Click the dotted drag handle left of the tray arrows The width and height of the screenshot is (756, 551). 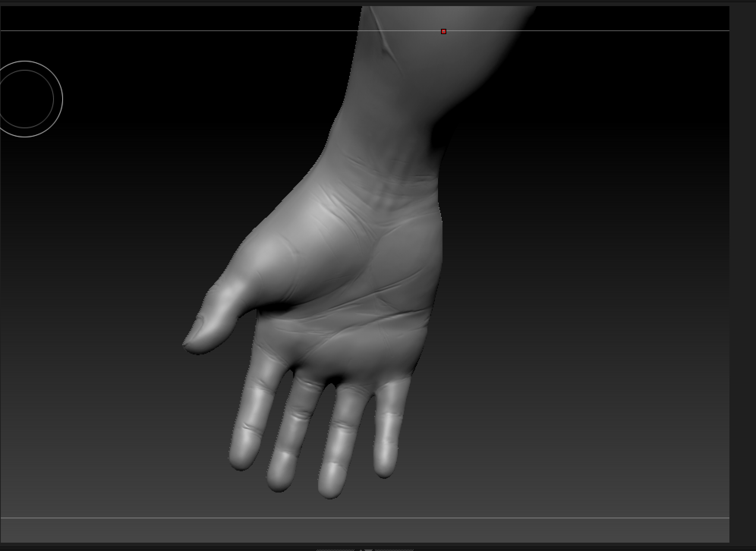[336, 550]
